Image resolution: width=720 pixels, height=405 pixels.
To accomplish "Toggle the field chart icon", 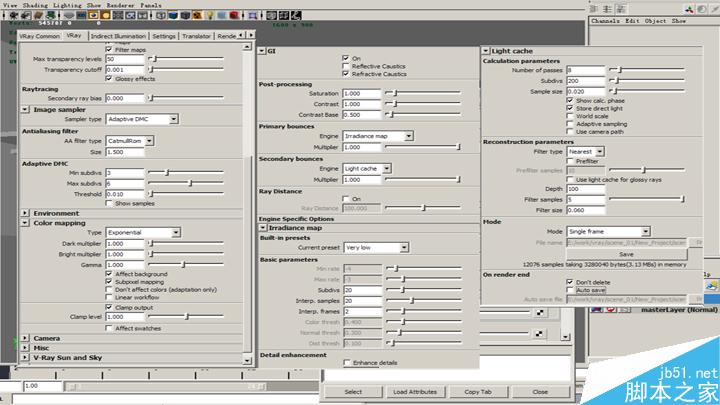I will click(x=118, y=15).
